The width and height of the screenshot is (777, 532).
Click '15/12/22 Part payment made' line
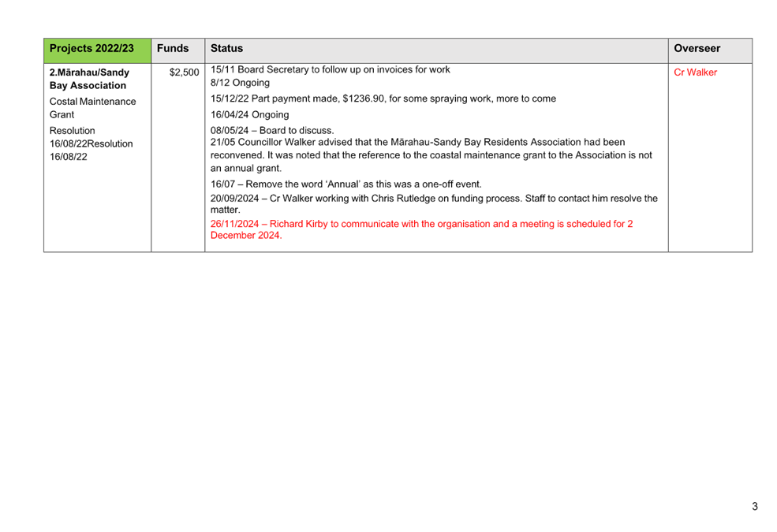pyautogui.click(x=383, y=99)
